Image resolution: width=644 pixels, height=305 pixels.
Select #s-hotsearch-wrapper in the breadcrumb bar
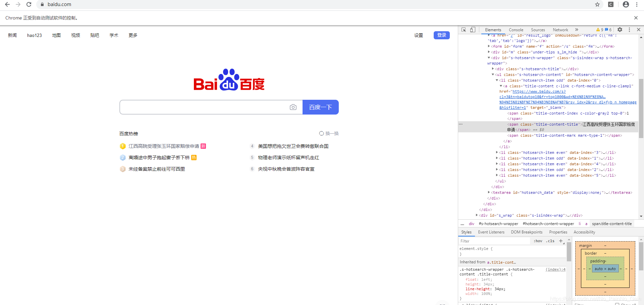(498, 224)
